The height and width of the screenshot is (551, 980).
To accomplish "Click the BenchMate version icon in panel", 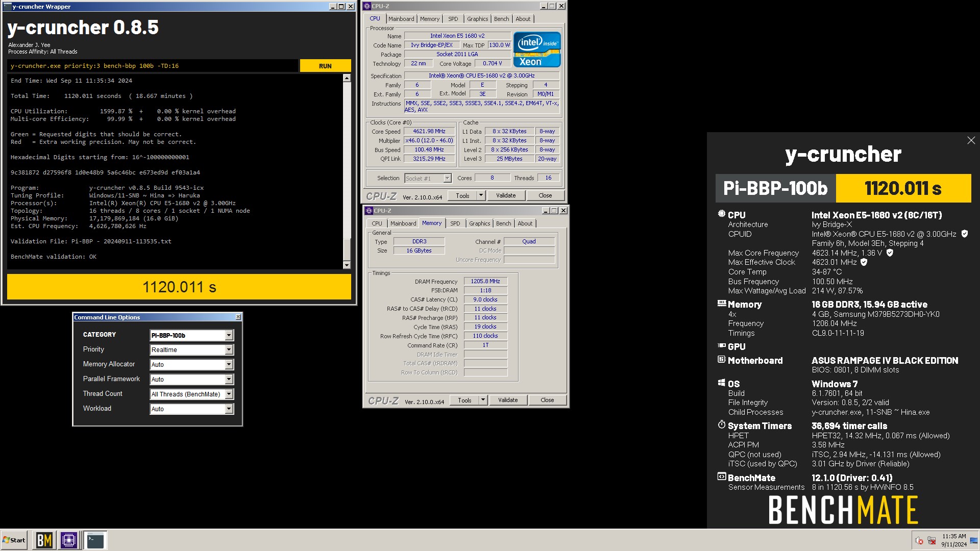I will [x=721, y=477].
